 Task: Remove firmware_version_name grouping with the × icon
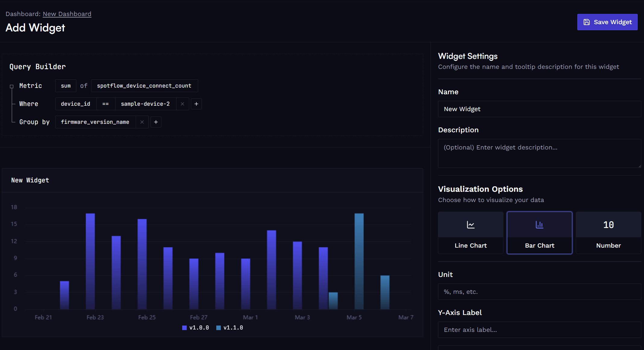point(142,122)
